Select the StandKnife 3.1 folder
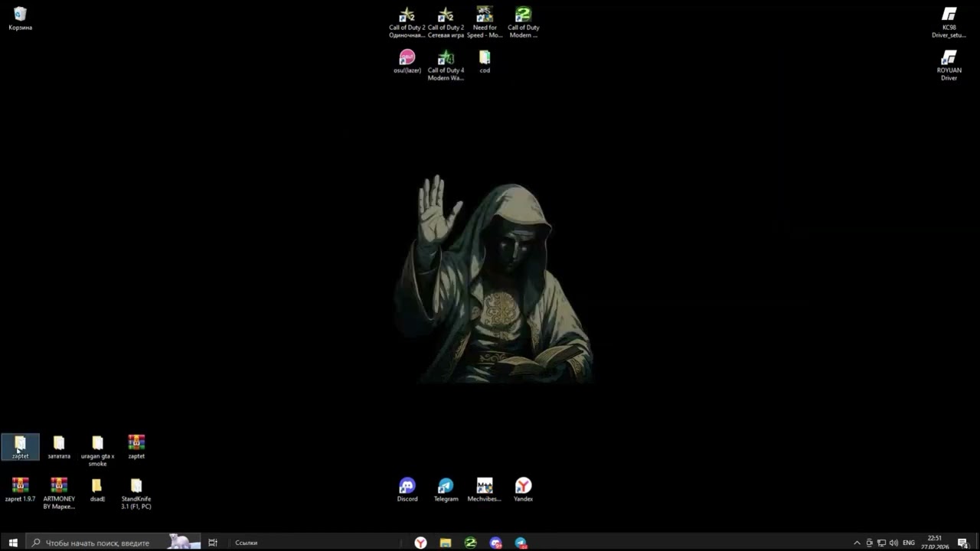This screenshot has width=980, height=551. [136, 494]
